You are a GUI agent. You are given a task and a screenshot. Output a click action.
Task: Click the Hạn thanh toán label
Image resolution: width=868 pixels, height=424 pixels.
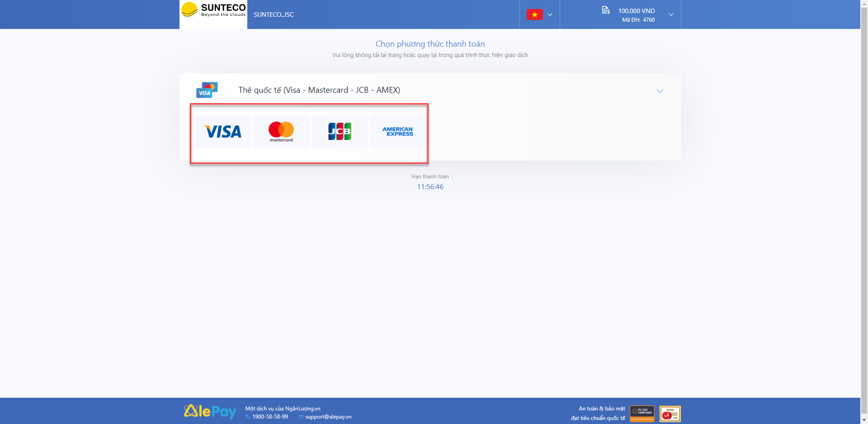[x=430, y=176]
